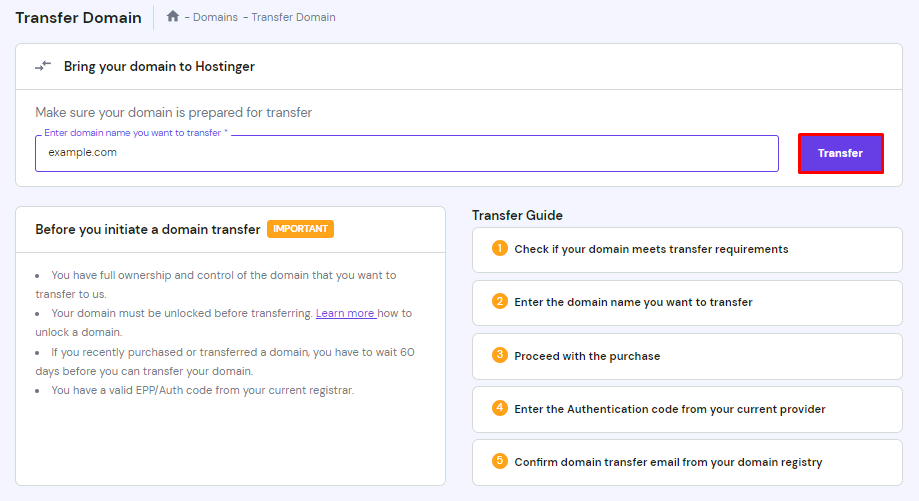
Task: Expand Check if domain meets transfer requirements
Action: pos(687,250)
